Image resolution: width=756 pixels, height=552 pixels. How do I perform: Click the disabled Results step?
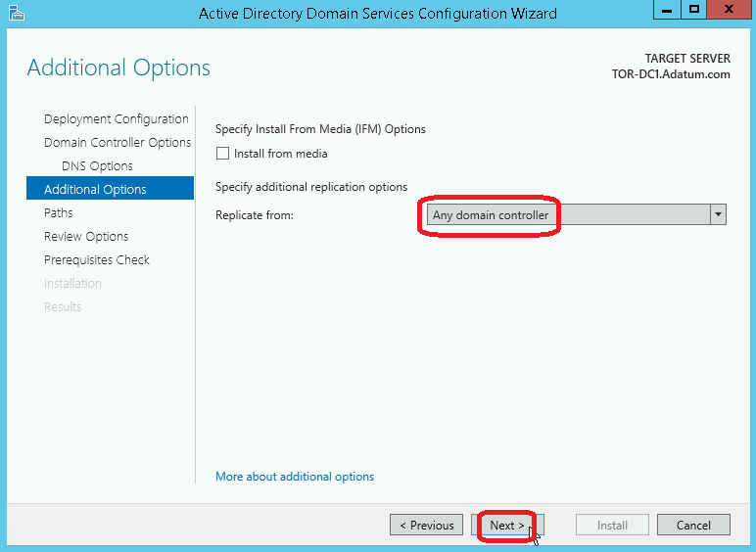click(63, 306)
